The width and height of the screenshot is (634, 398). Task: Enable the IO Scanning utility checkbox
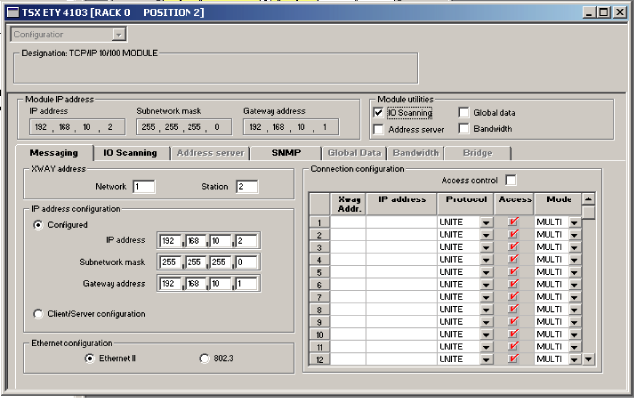pyautogui.click(x=378, y=112)
